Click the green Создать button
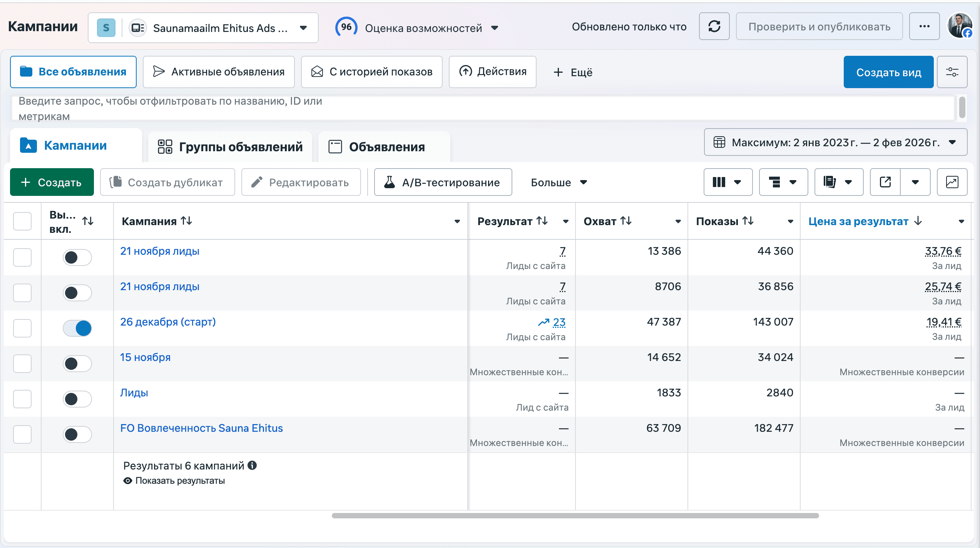Viewport: 980px width, 548px height. tap(52, 182)
